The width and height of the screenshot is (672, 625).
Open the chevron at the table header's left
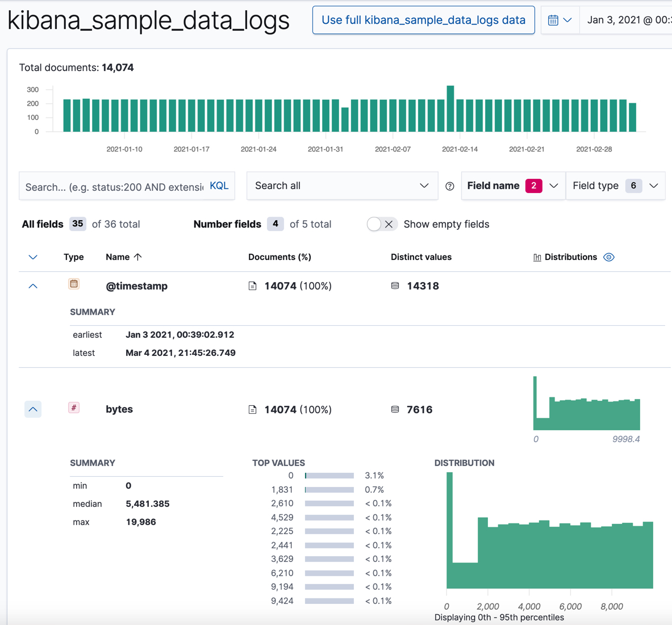point(32,257)
